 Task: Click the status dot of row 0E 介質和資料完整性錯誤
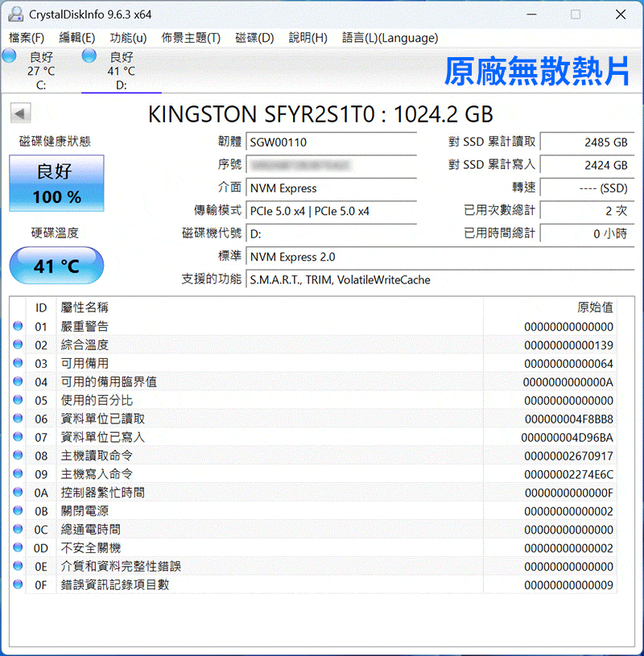[x=18, y=566]
